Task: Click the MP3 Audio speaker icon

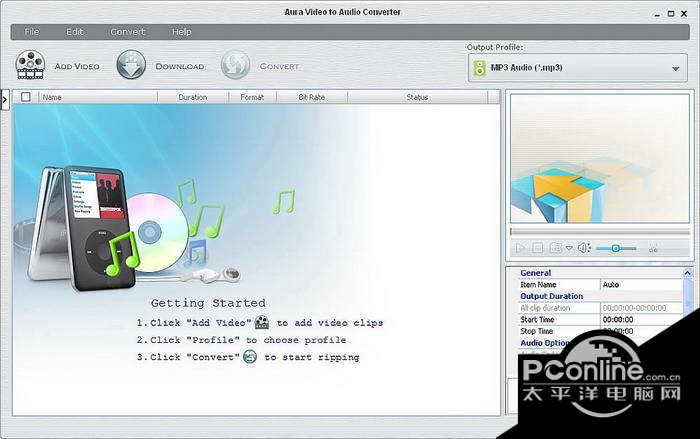Action: [x=479, y=68]
